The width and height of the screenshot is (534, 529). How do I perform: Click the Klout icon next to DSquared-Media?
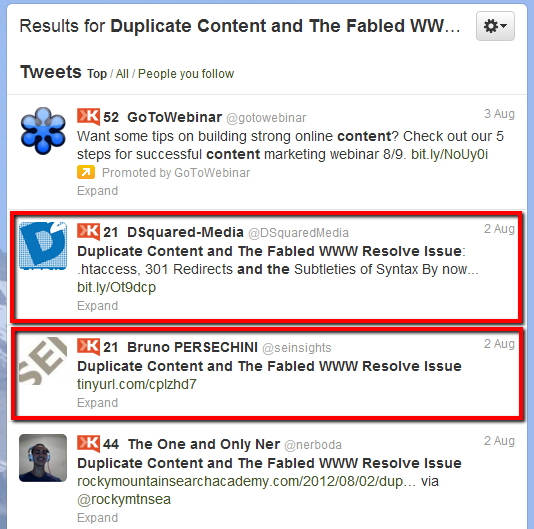89,232
